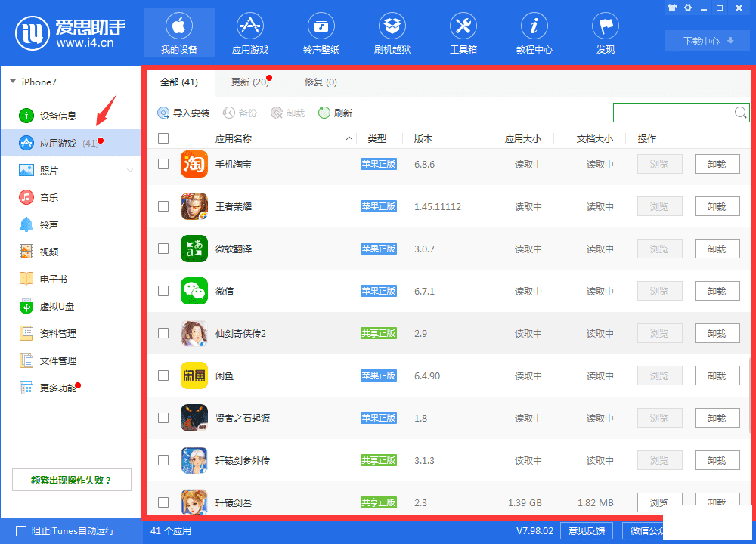Viewport: 756px width, 544px height.
Task: Click the app list vertical scrollbar
Action: [750, 395]
